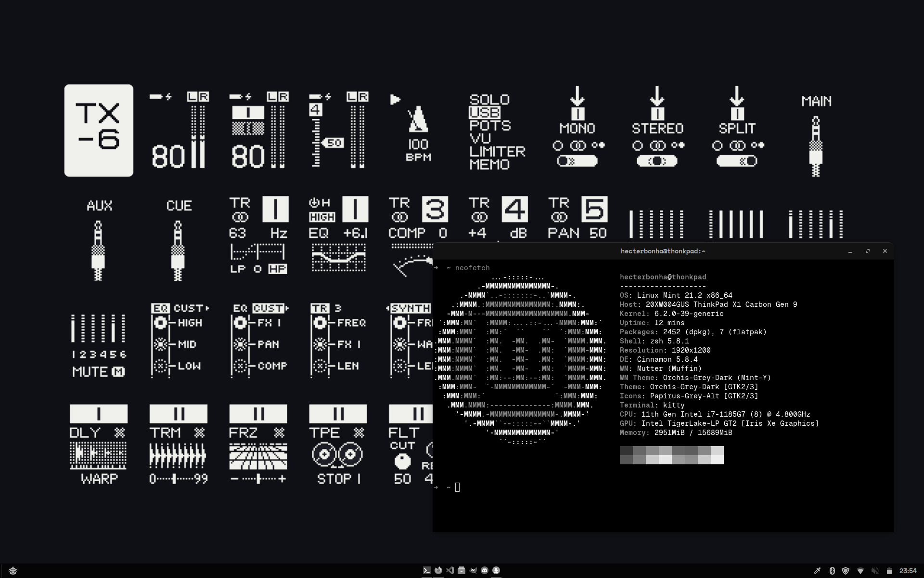The height and width of the screenshot is (578, 924).
Task: Unmute sound via the muted speaker icon
Action: (x=875, y=571)
